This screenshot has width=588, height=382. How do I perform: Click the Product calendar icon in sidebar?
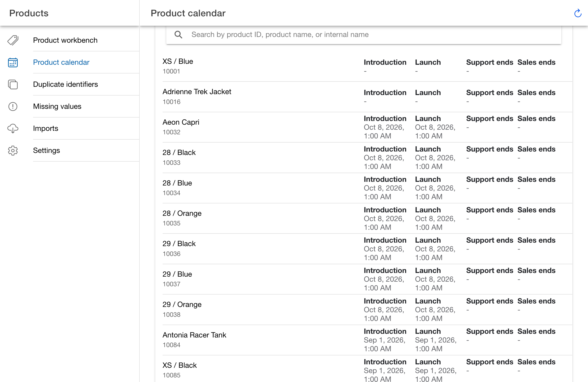pos(13,62)
